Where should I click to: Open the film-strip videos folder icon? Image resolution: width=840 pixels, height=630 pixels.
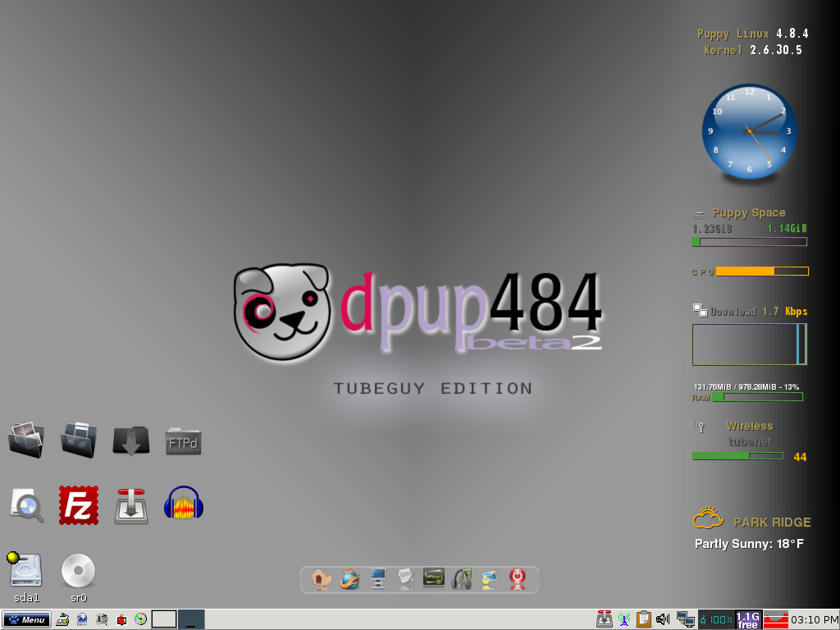point(78,441)
